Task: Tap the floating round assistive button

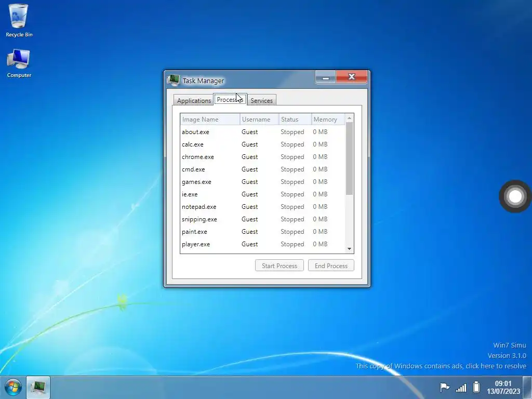Action: pos(515,196)
